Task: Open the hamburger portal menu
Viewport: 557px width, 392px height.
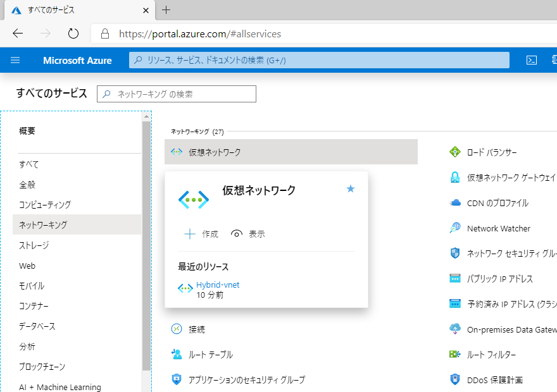Action: point(15,60)
